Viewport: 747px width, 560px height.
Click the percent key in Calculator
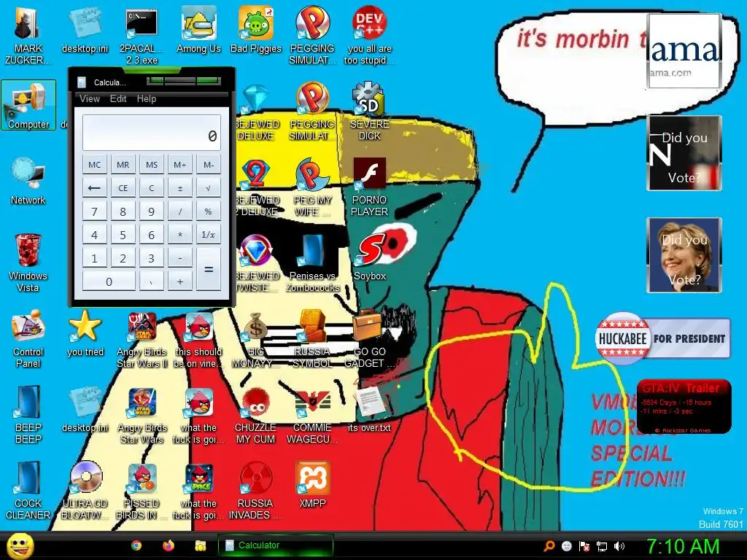point(208,211)
